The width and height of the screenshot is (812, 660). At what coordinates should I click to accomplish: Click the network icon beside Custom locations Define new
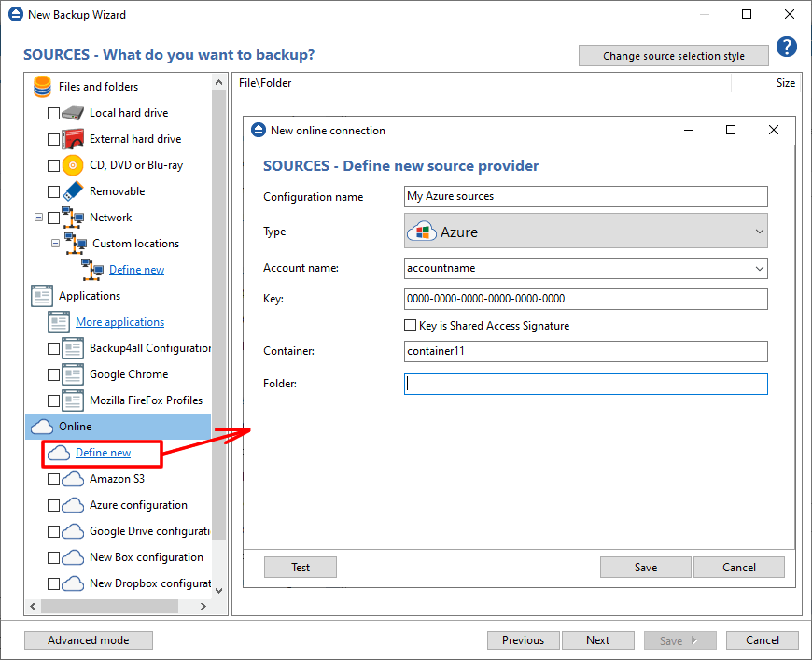click(x=92, y=270)
